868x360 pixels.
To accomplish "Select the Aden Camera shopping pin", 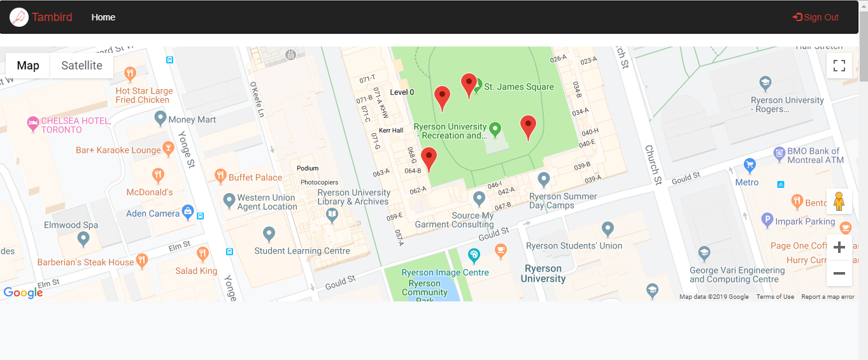I will click(x=187, y=212).
